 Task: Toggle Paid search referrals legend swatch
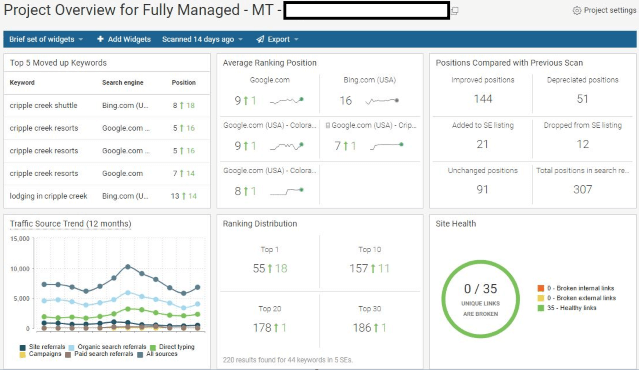pos(68,355)
